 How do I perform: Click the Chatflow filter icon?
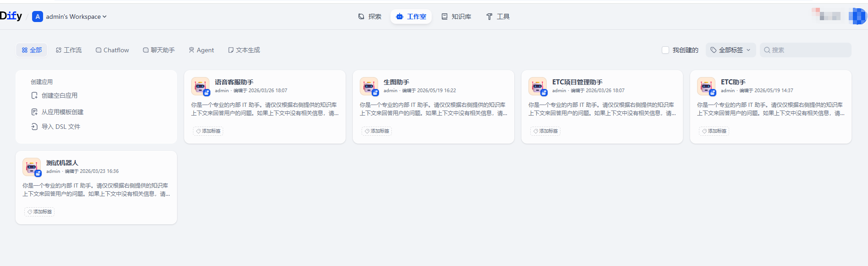[99, 50]
